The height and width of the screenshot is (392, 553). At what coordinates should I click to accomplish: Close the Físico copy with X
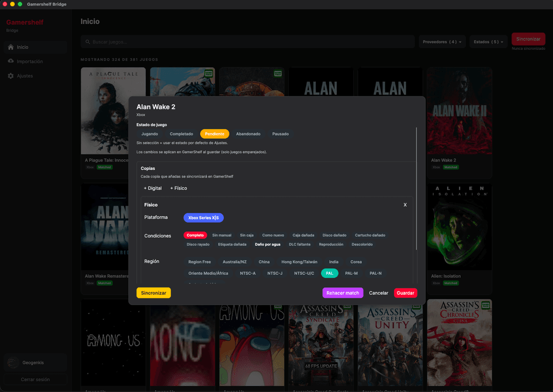click(x=405, y=205)
